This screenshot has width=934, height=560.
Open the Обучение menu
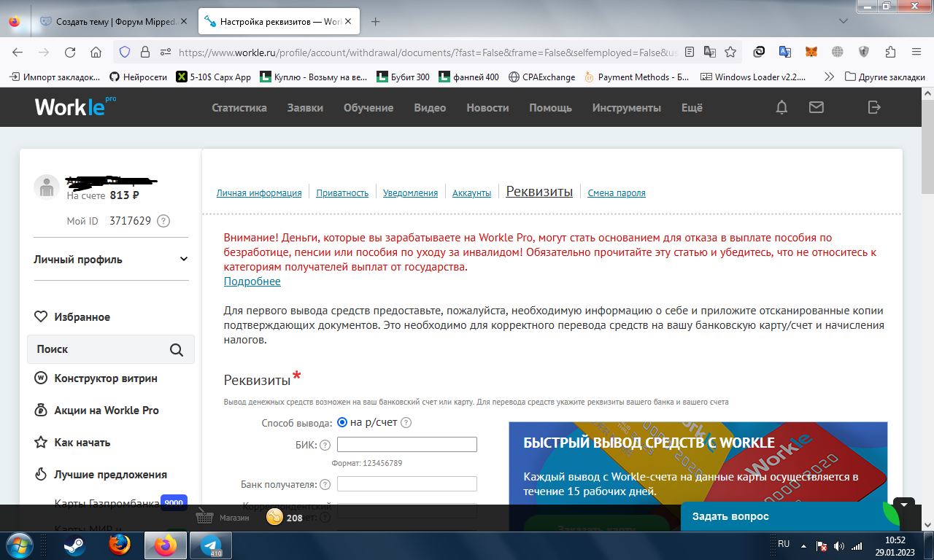coord(368,108)
